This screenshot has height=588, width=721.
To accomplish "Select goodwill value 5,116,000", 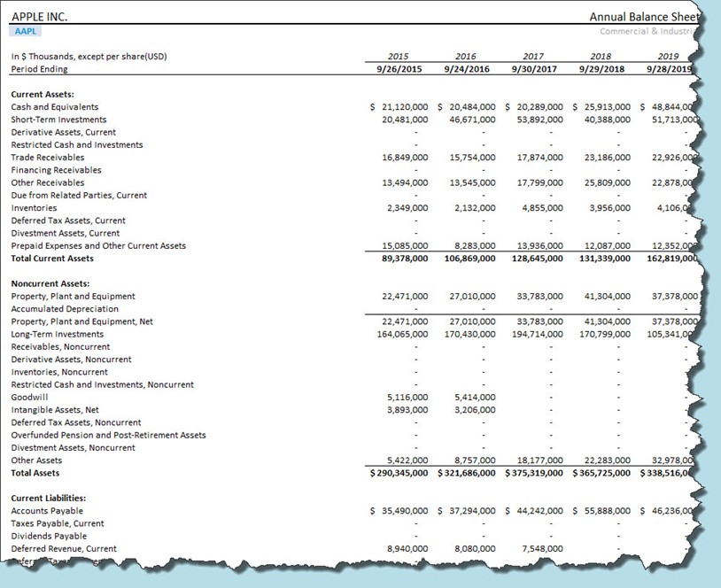I will [x=407, y=398].
